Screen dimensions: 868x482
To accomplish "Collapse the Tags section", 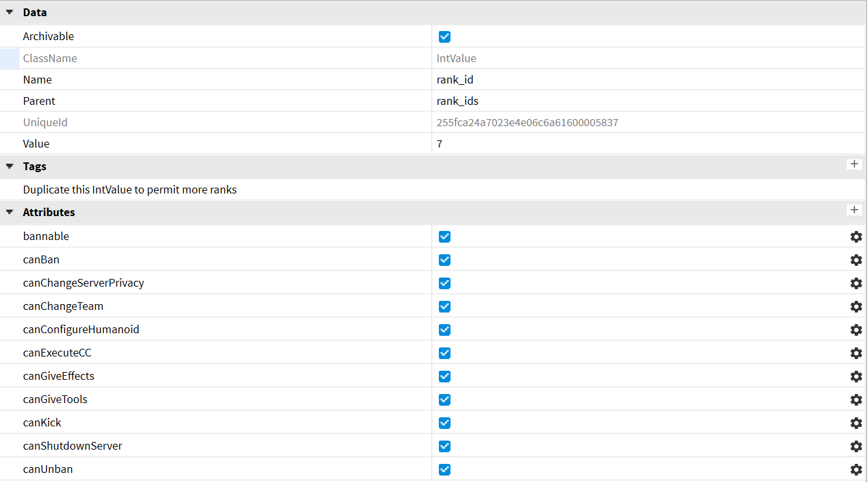I will tap(8, 166).
